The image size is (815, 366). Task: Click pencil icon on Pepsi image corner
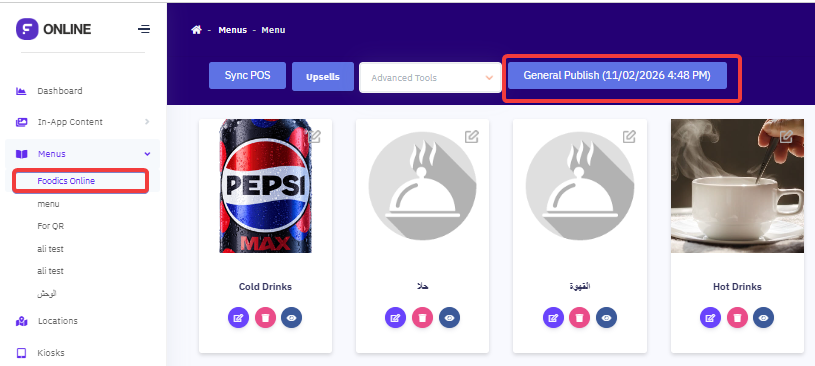pos(314,136)
